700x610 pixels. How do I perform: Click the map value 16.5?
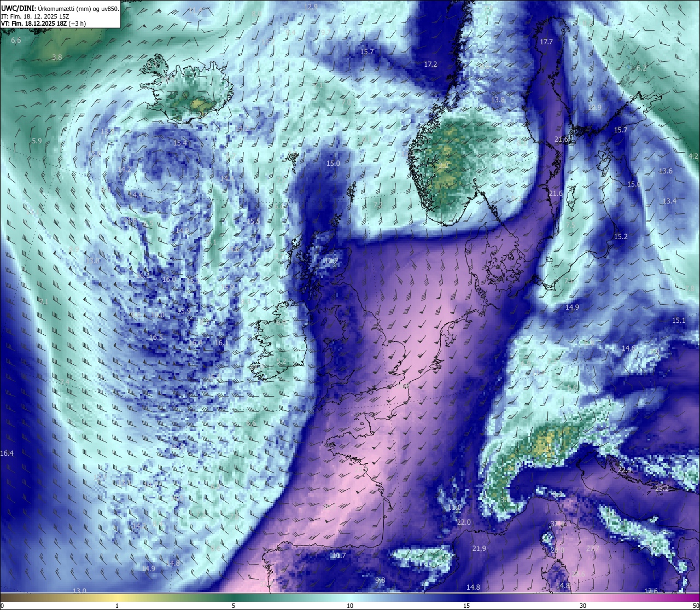[156, 337]
